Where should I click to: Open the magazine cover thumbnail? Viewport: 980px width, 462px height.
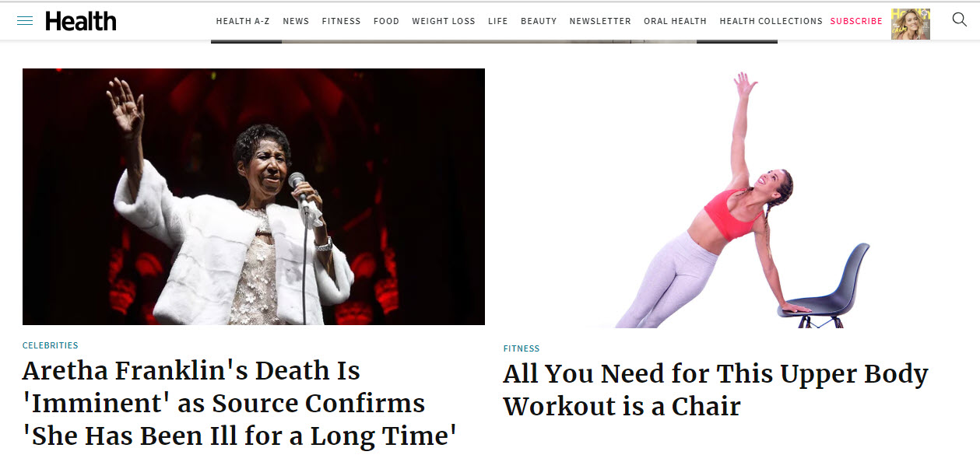click(911, 24)
